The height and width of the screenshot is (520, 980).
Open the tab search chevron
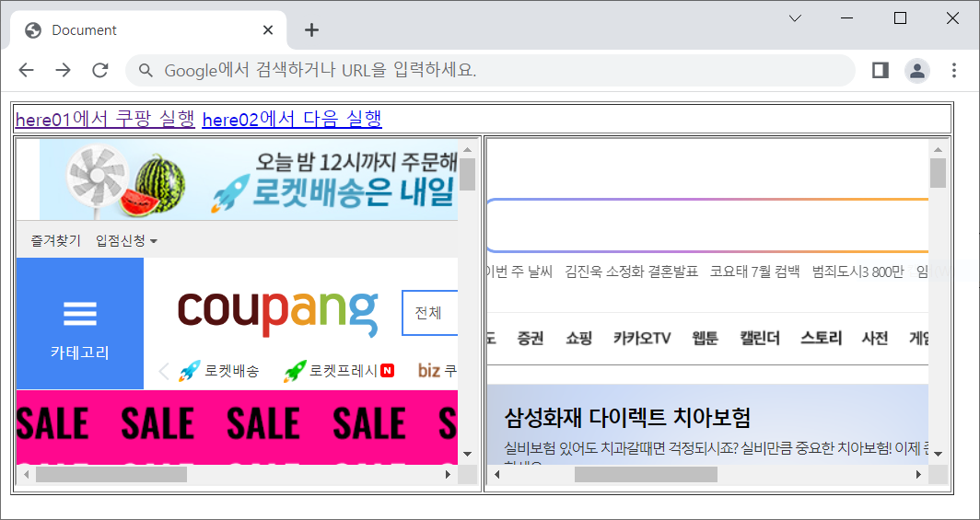click(795, 18)
